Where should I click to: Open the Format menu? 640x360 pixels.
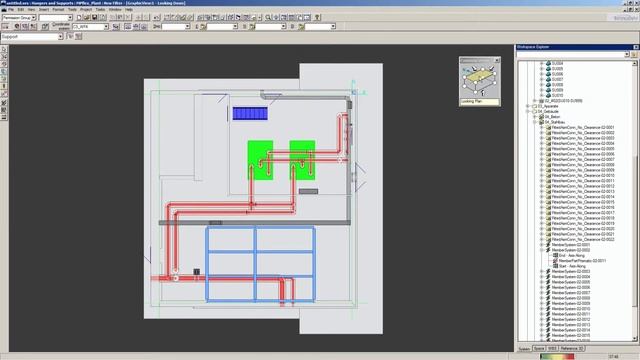[58, 9]
